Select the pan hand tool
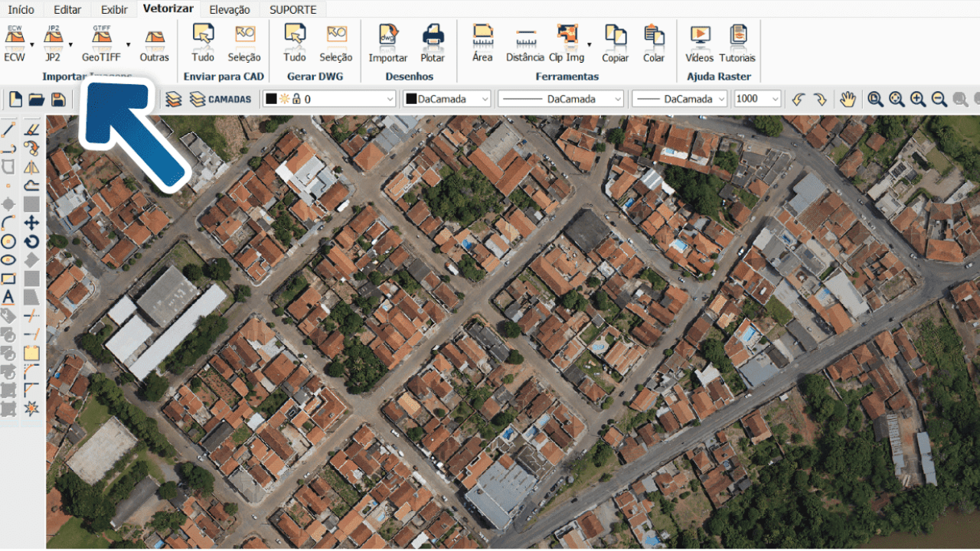Image resolution: width=980 pixels, height=551 pixels. [x=847, y=99]
